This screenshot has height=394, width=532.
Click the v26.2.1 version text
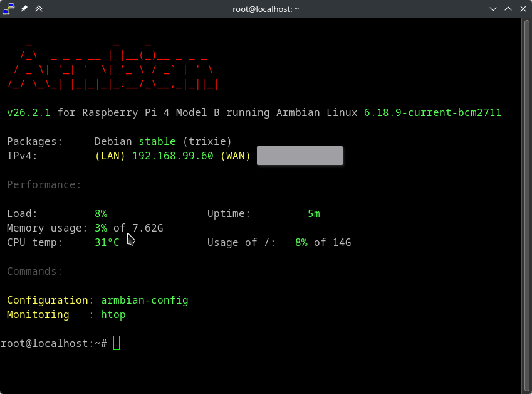click(x=29, y=113)
